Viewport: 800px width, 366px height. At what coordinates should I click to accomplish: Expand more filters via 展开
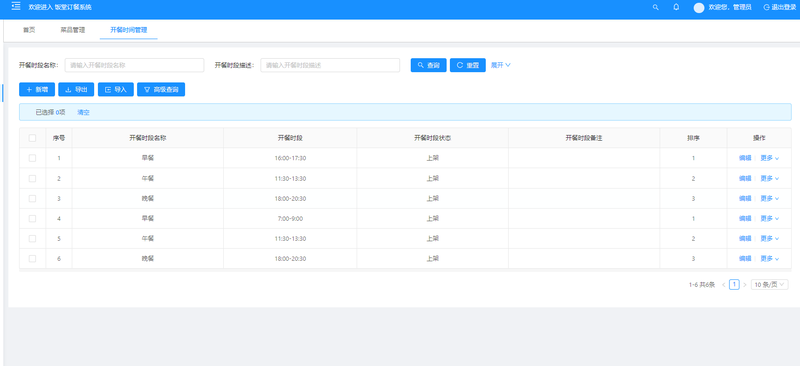click(501, 65)
